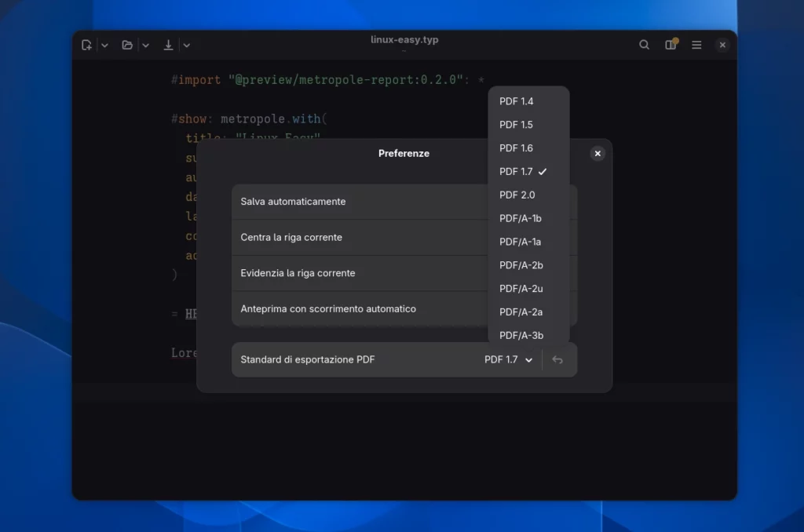Click the open file folder icon
The image size is (804, 532).
[127, 45]
